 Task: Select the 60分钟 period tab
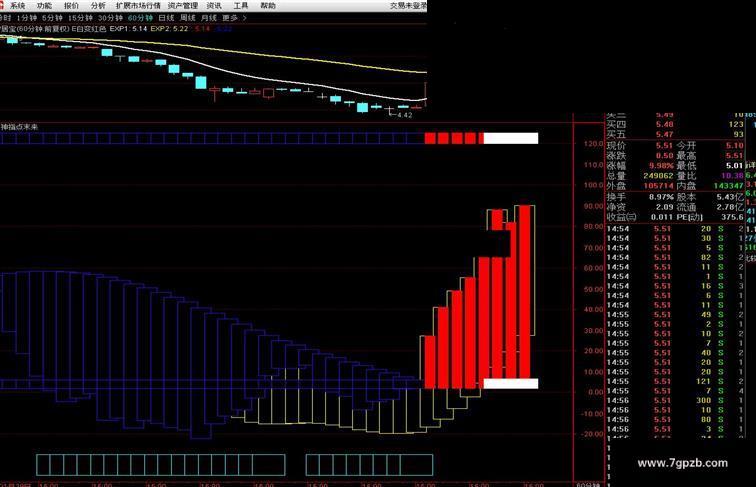click(x=140, y=18)
